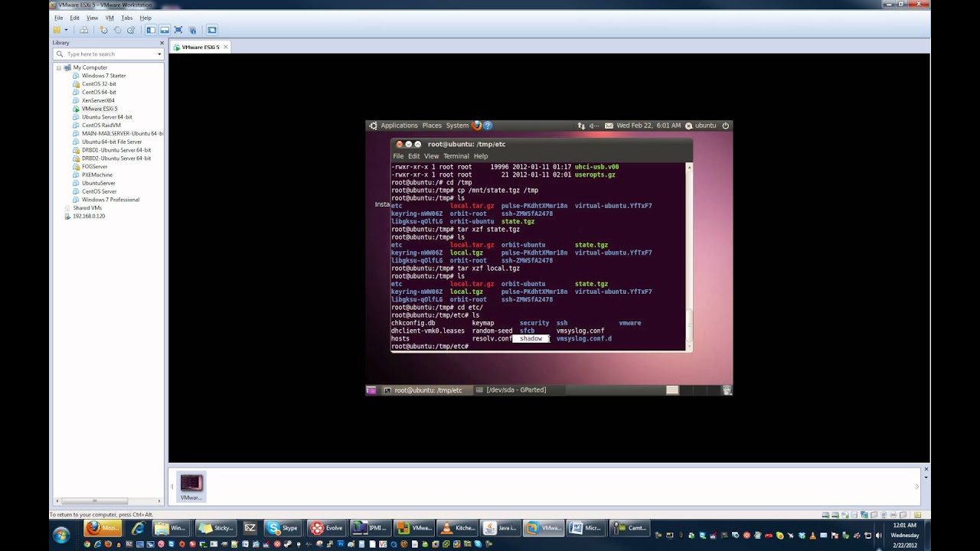Open the VMware View menu
Screen dimensions: 980x551
(x=92, y=18)
